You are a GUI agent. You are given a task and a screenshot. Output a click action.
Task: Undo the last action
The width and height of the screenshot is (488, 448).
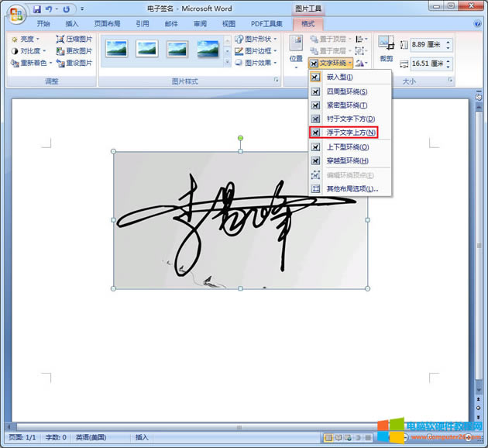[49, 9]
